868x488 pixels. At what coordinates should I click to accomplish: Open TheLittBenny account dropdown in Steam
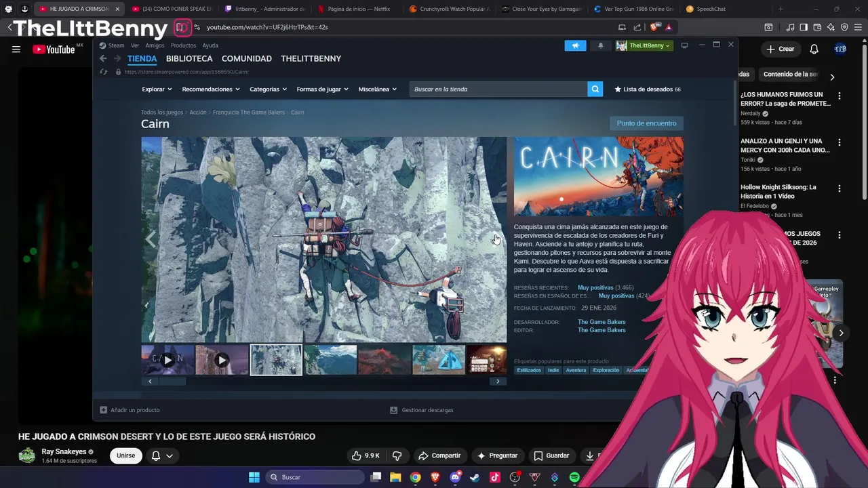pyautogui.click(x=644, y=45)
